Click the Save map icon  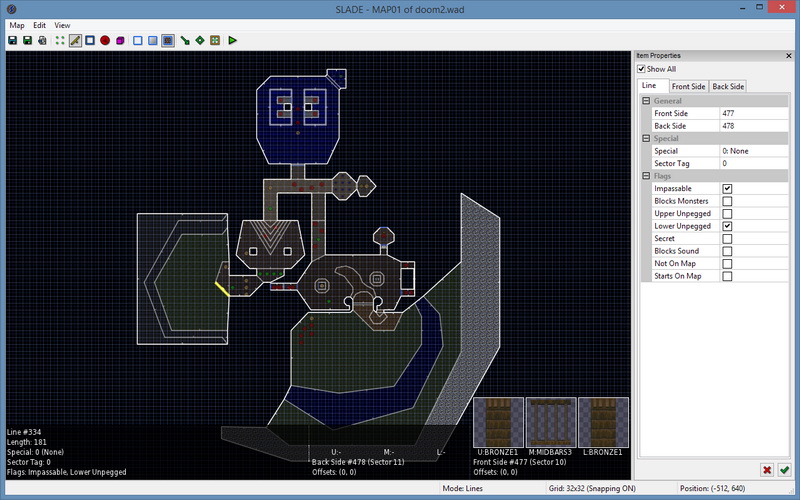point(12,41)
